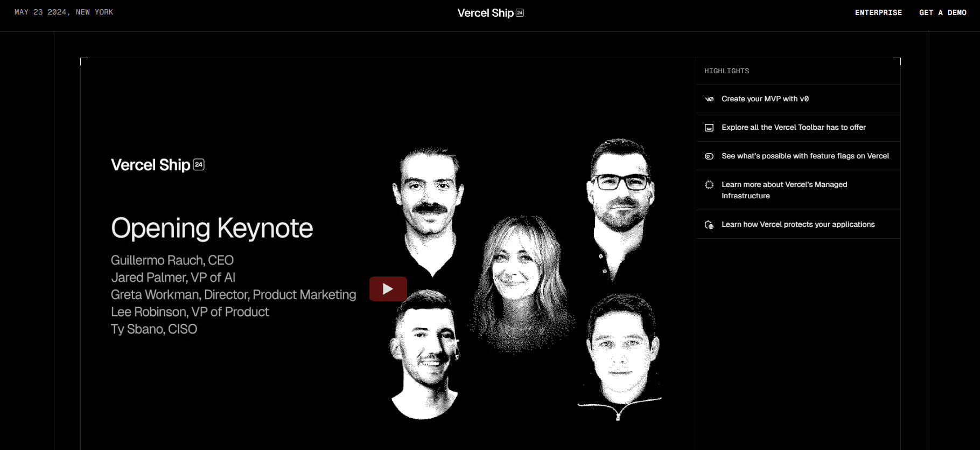This screenshot has height=450, width=980.
Task: Click the Opening Keynote title text
Action: [212, 228]
